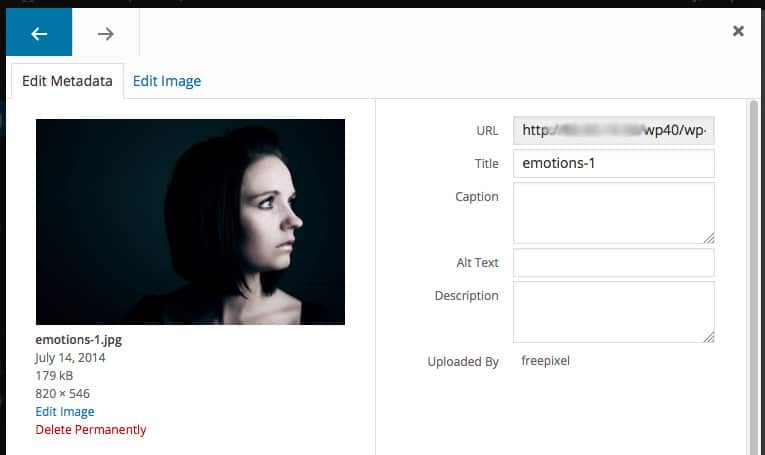Click inside the Description text area
765x455 pixels.
[613, 311]
